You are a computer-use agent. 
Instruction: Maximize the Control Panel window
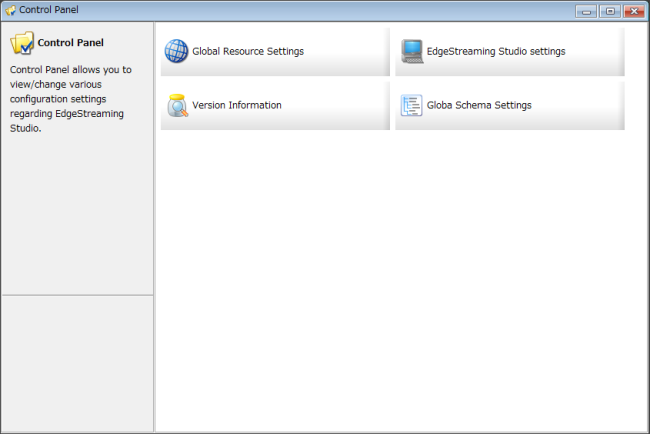(x=609, y=10)
